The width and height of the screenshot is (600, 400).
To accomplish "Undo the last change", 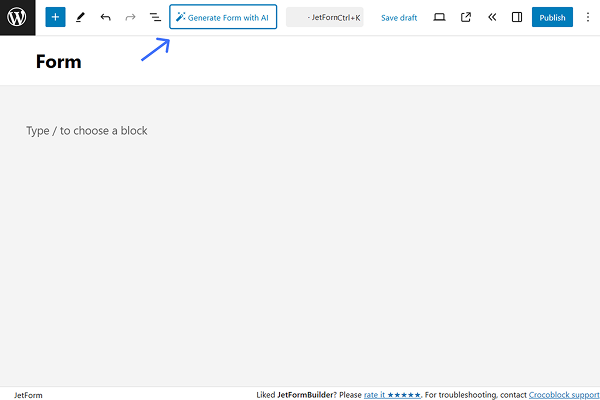I will tap(105, 17).
